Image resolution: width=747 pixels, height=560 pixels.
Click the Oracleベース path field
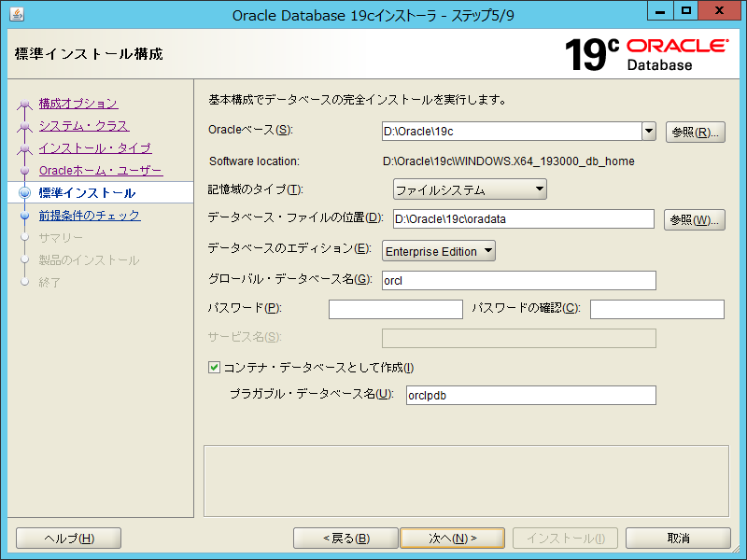coord(512,132)
